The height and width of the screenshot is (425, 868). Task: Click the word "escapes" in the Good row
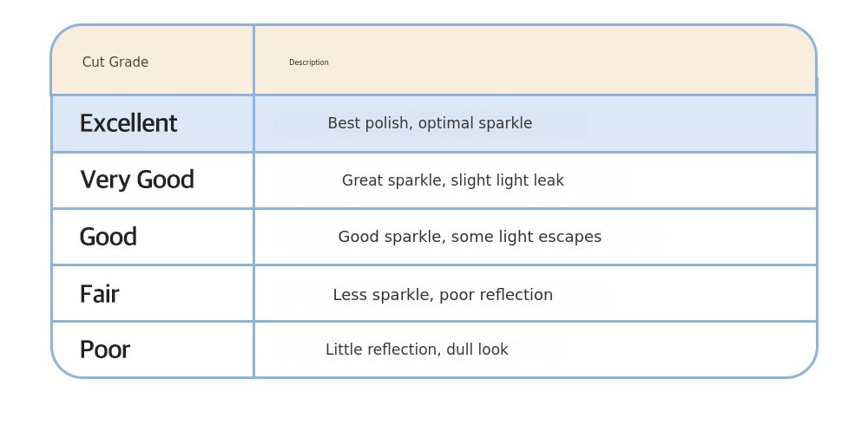tap(574, 237)
